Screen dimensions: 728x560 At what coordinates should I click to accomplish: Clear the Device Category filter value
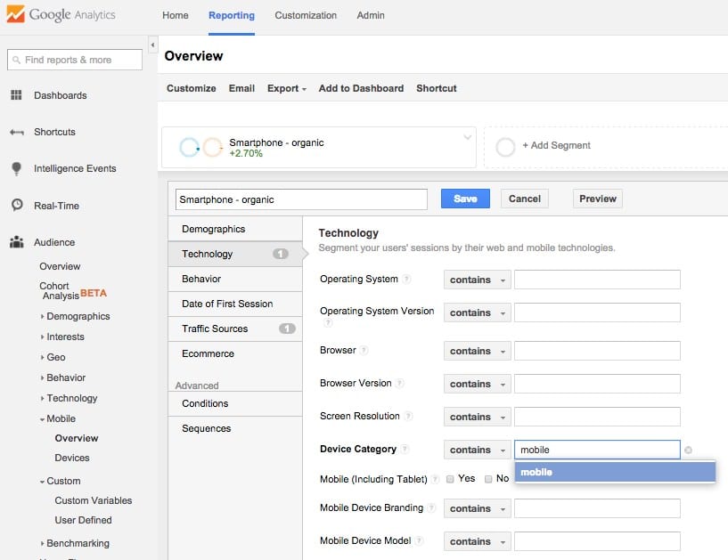pos(688,450)
